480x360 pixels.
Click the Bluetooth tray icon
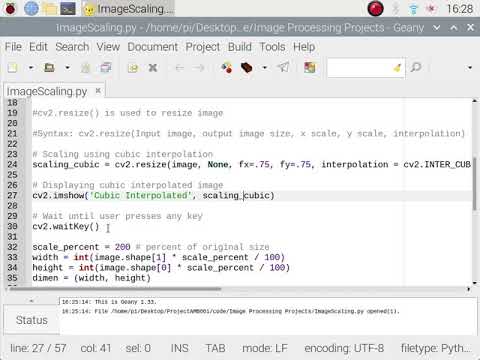point(396,9)
